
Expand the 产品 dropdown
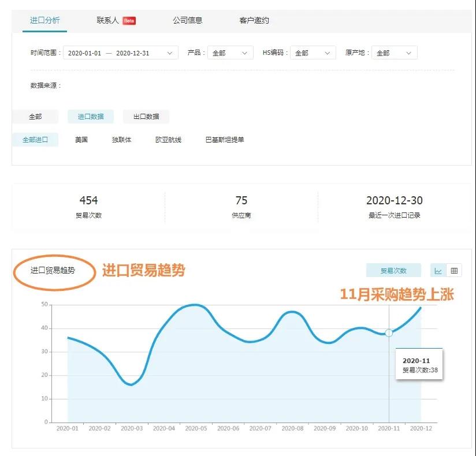tap(230, 53)
